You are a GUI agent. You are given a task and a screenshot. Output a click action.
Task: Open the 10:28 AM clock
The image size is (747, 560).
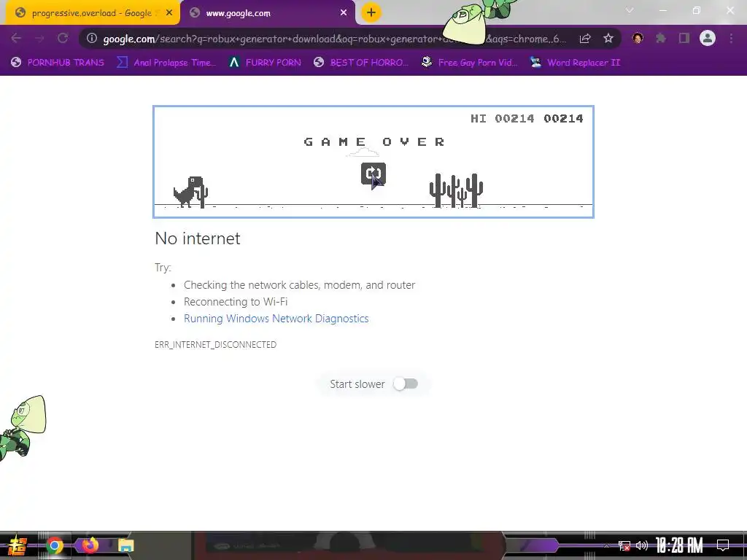679,545
